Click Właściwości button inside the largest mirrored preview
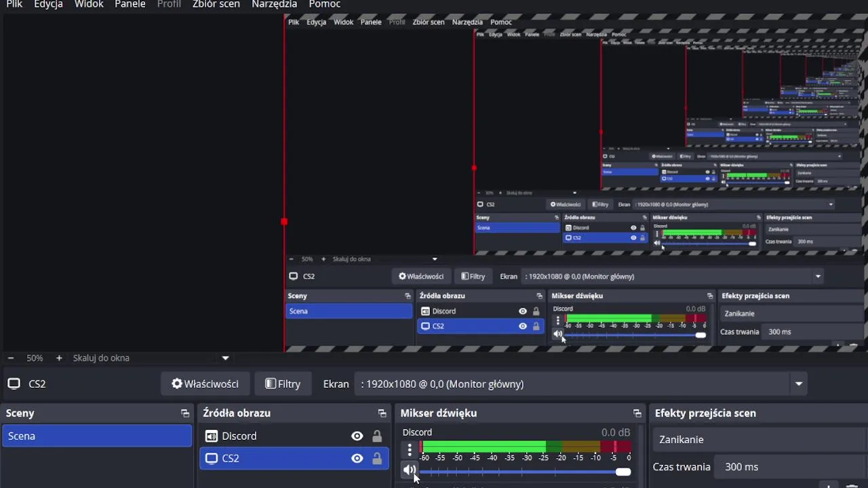This screenshot has width=868, height=488. click(421, 276)
